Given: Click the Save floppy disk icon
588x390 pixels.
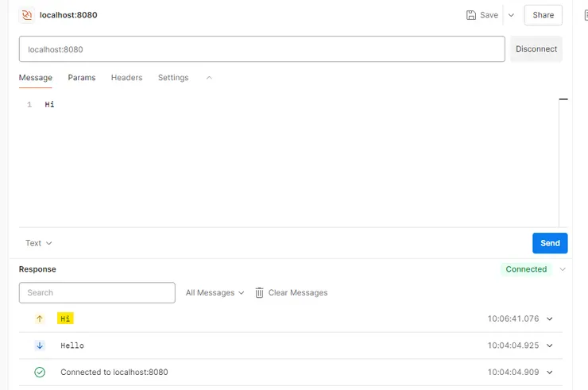Looking at the screenshot, I should (x=471, y=15).
